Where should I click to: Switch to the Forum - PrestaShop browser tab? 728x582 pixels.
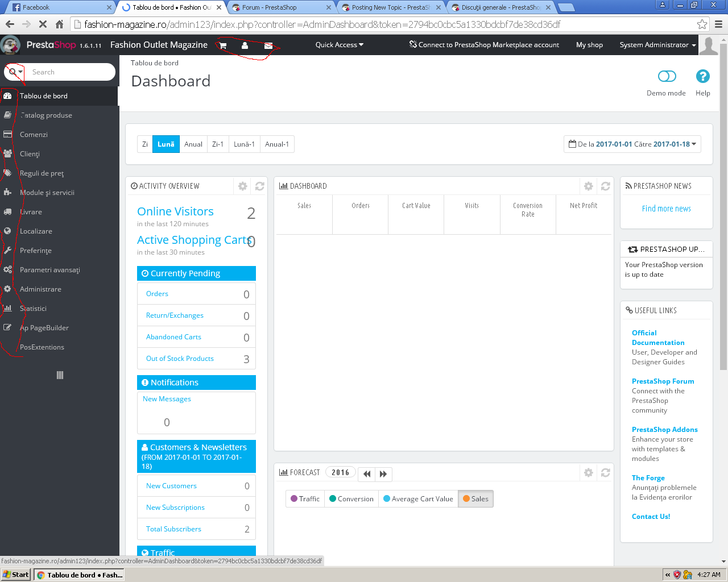(x=281, y=7)
